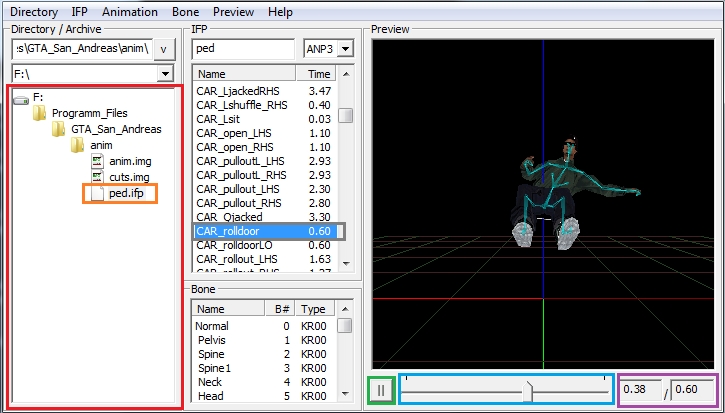The width and height of the screenshot is (725, 413).
Task: Click the Programm_Files folder icon
Action: (40, 113)
